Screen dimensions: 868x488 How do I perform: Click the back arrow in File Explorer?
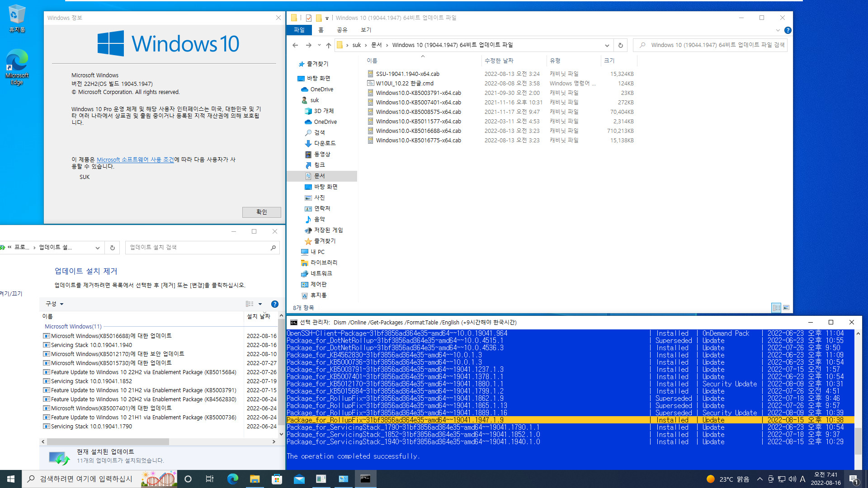[295, 45]
